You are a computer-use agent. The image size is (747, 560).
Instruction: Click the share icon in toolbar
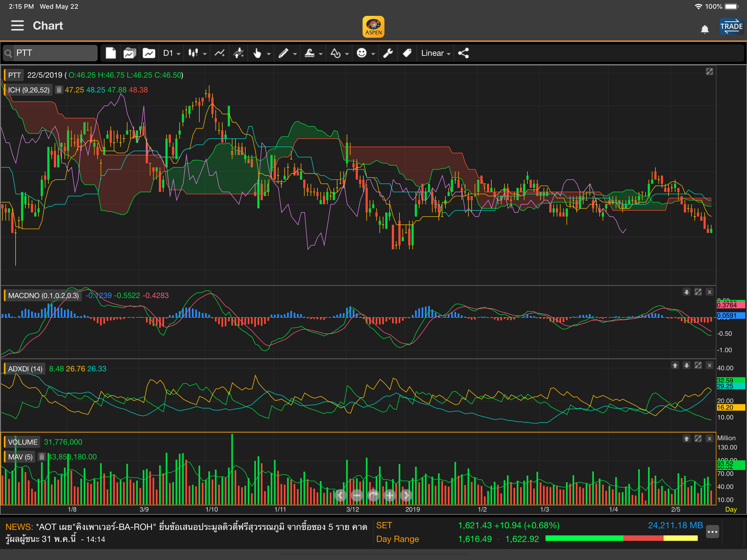pos(463,53)
